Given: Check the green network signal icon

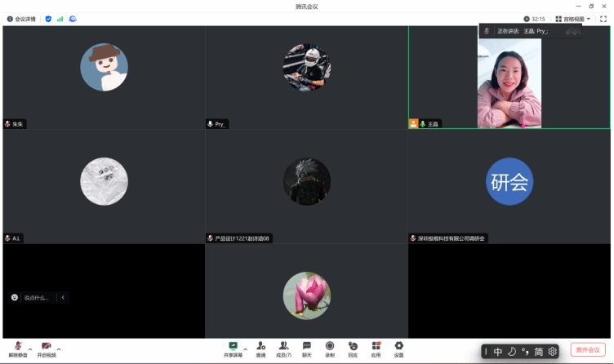Looking at the screenshot, I should click(60, 18).
